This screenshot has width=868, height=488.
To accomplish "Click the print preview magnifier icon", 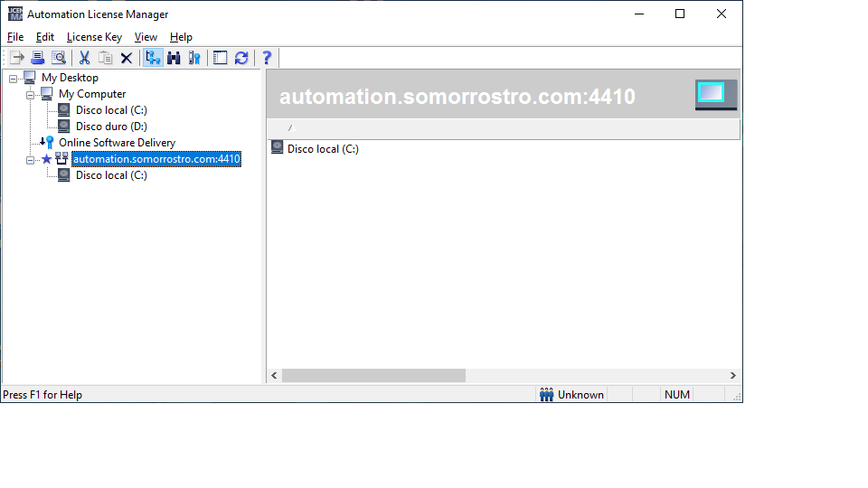I will tap(59, 58).
